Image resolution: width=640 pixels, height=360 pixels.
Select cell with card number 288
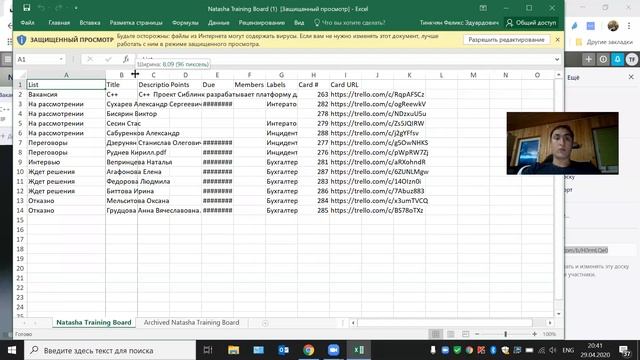click(313, 133)
